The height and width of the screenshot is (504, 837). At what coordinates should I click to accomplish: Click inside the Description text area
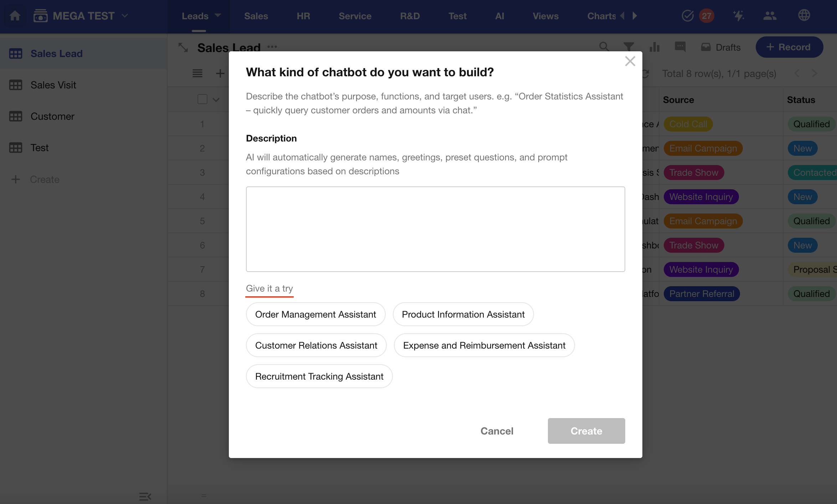435,229
